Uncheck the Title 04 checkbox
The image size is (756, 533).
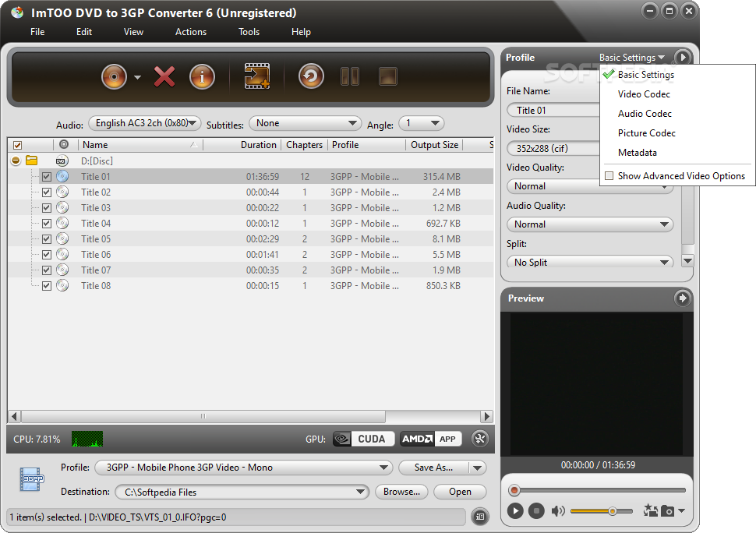47,224
